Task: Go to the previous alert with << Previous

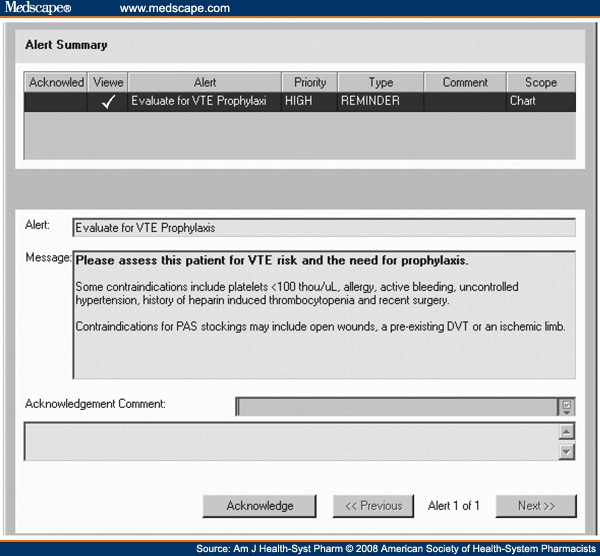Action: click(373, 506)
